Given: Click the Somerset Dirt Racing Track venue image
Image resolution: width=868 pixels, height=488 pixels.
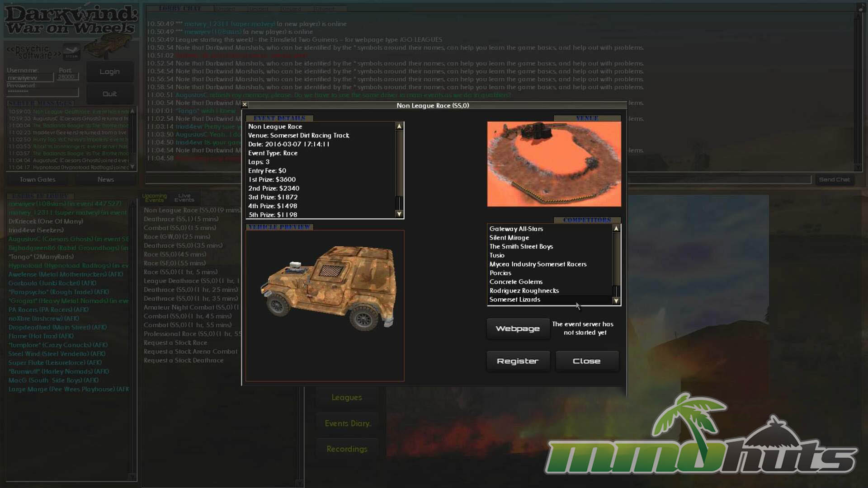Looking at the screenshot, I should pos(554,164).
